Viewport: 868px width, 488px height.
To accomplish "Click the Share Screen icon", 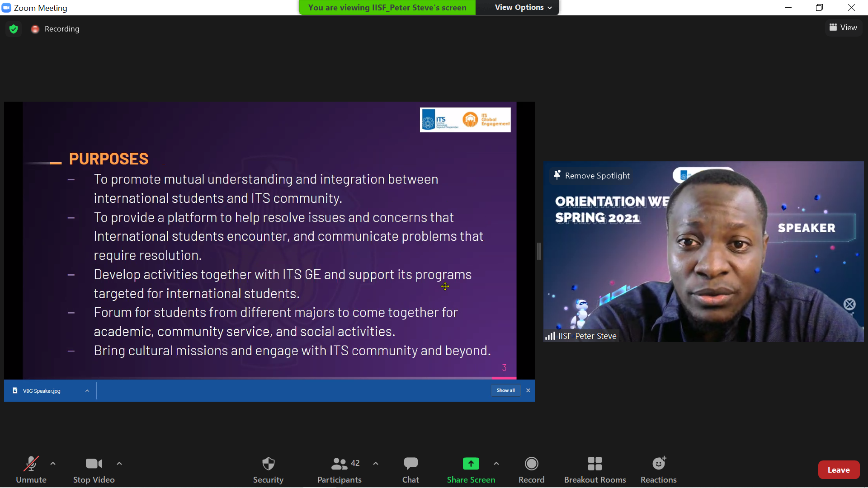I will point(471,464).
